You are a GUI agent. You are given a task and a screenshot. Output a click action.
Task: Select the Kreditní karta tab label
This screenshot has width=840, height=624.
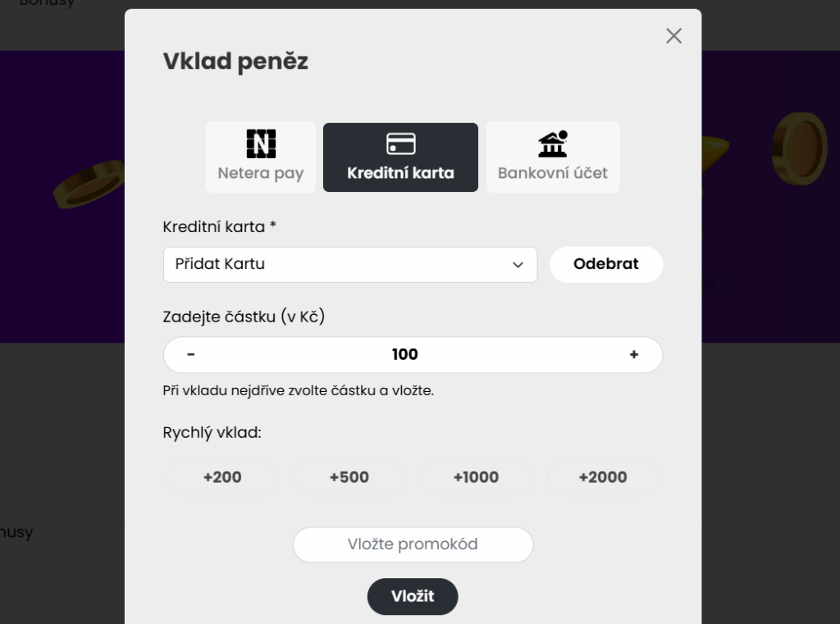click(x=400, y=173)
